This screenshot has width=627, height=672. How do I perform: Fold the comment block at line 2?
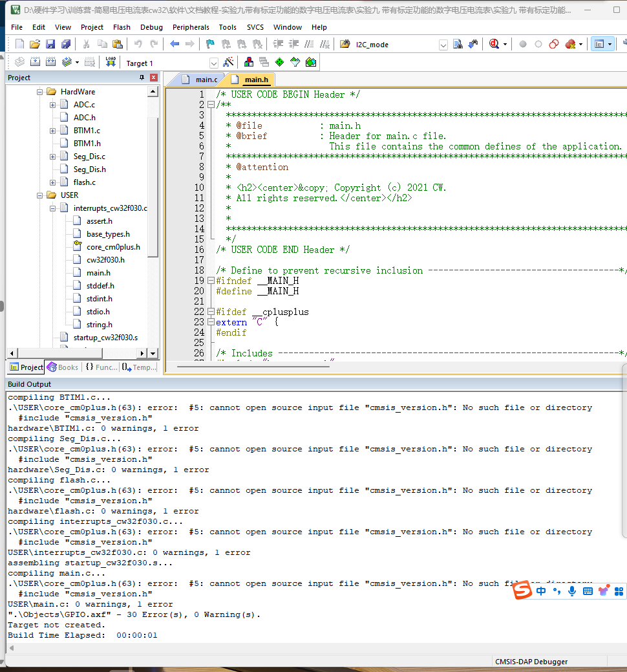211,104
